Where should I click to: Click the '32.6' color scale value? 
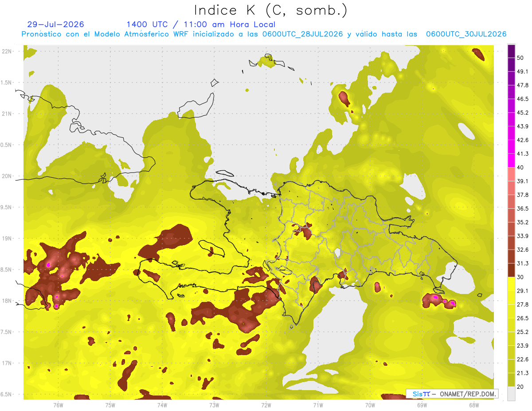(x=522, y=250)
